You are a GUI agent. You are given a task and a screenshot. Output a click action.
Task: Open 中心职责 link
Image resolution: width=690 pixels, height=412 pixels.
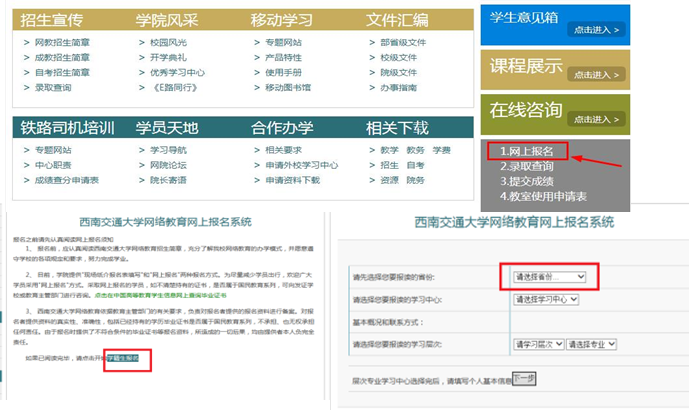click(53, 166)
